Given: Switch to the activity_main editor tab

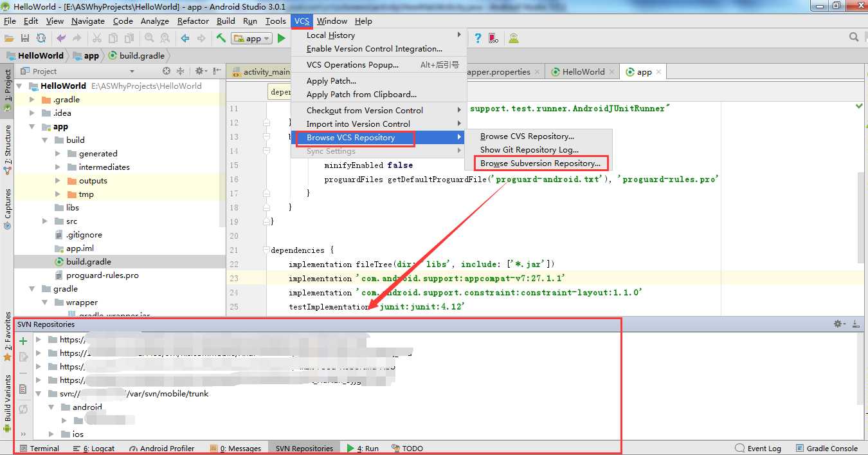Looking at the screenshot, I should pos(261,72).
